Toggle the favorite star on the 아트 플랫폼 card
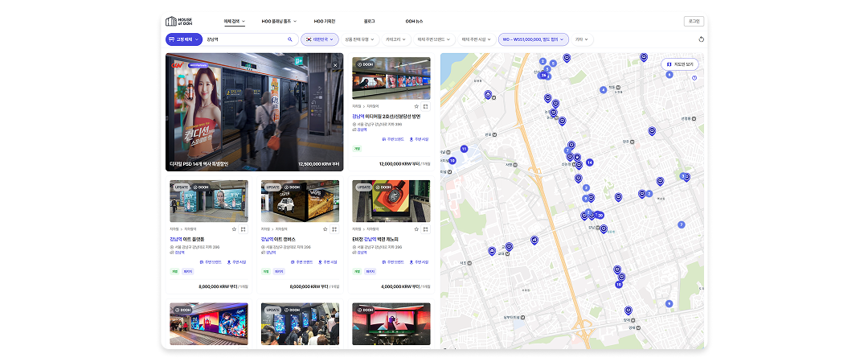Viewport: 868px width, 362px height. (234, 229)
